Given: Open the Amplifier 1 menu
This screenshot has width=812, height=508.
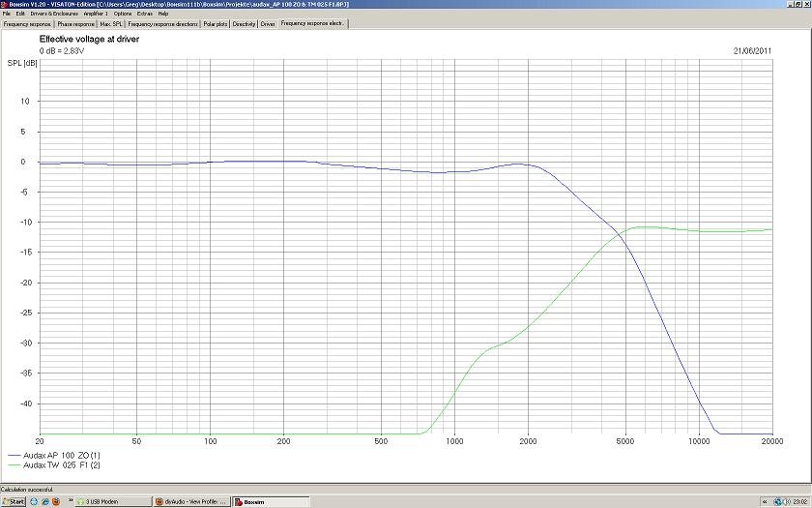Looking at the screenshot, I should click(x=96, y=14).
